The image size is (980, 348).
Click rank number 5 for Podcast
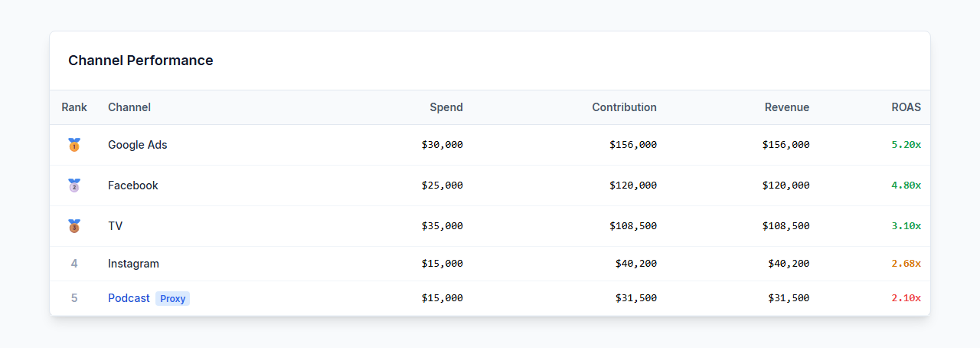(74, 298)
